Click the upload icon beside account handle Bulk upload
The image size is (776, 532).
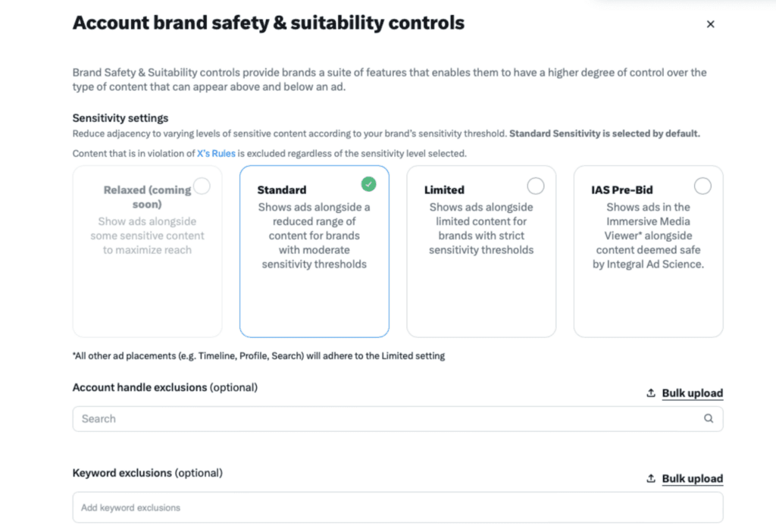[x=651, y=393]
